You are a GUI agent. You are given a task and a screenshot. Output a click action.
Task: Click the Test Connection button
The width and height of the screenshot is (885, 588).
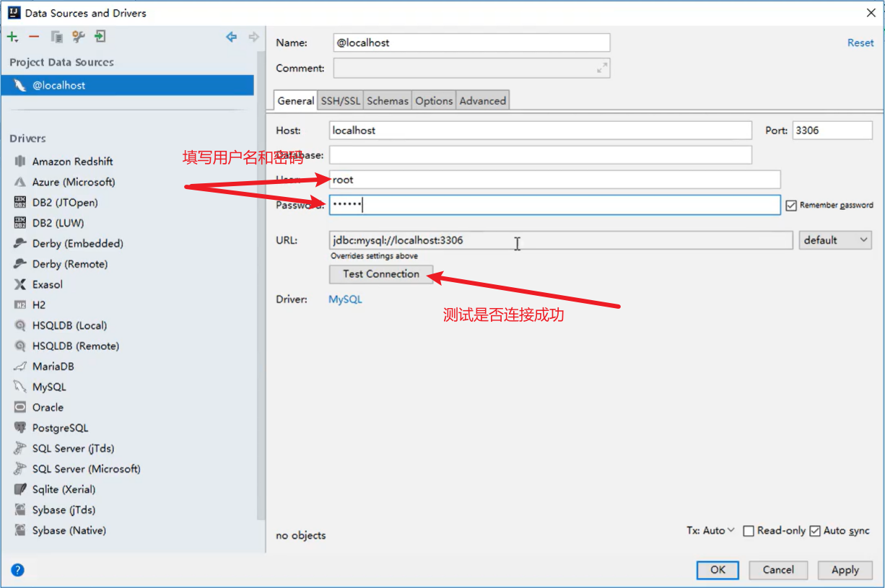381,274
